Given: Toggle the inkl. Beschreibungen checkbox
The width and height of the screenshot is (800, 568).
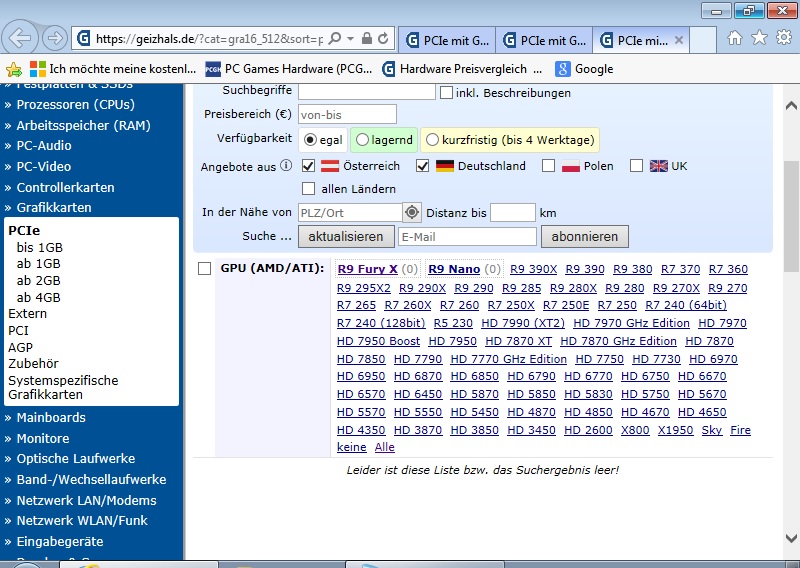Looking at the screenshot, I should [446, 92].
